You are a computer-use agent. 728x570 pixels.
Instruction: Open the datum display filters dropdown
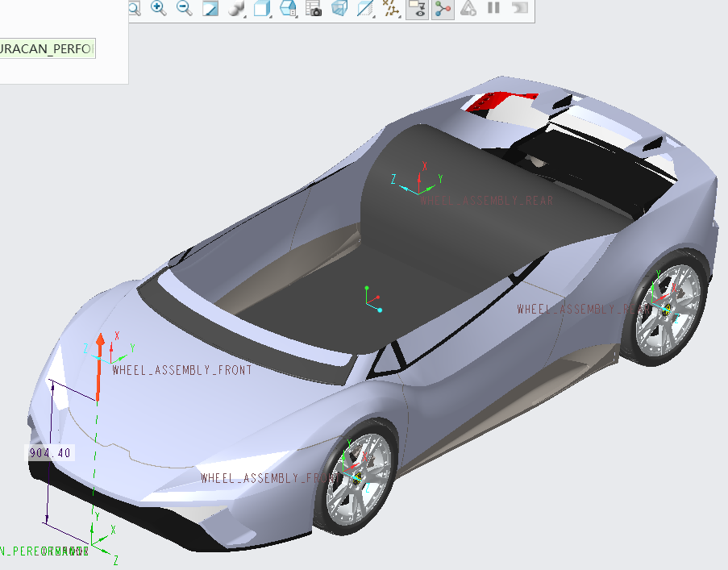click(x=391, y=8)
